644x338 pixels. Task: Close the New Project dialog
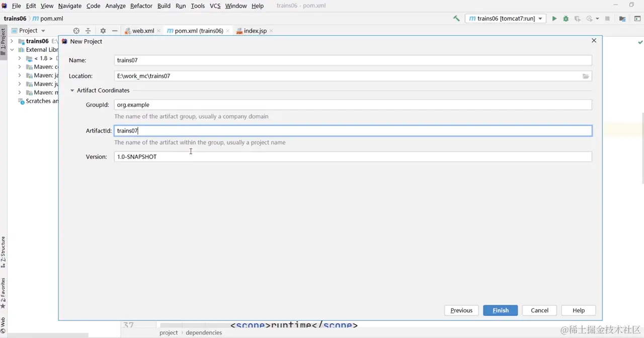594,41
